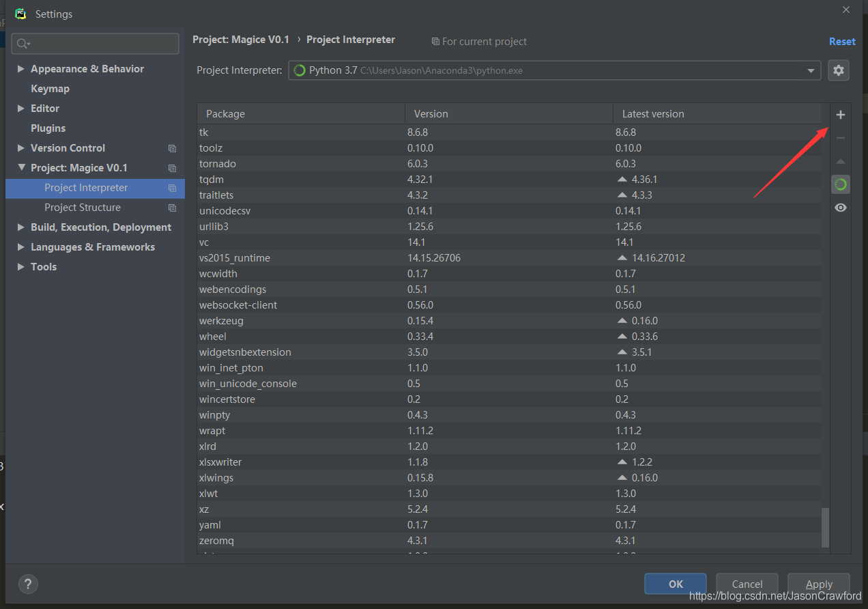The height and width of the screenshot is (609, 868).
Task: Expand Appearance & Behavior section
Action: pos(20,69)
